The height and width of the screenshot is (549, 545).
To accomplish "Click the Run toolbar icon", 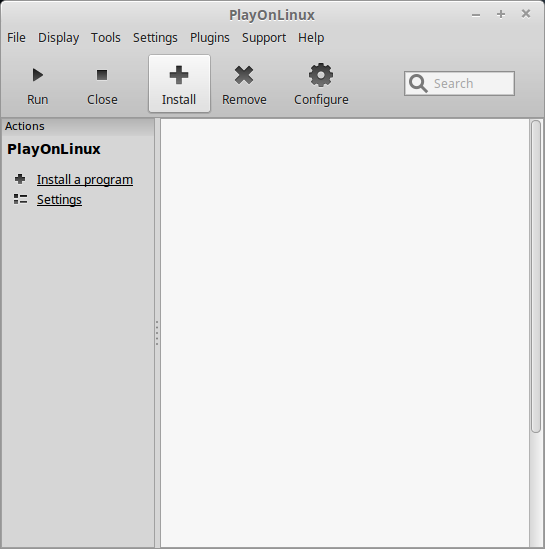I will coord(37,75).
